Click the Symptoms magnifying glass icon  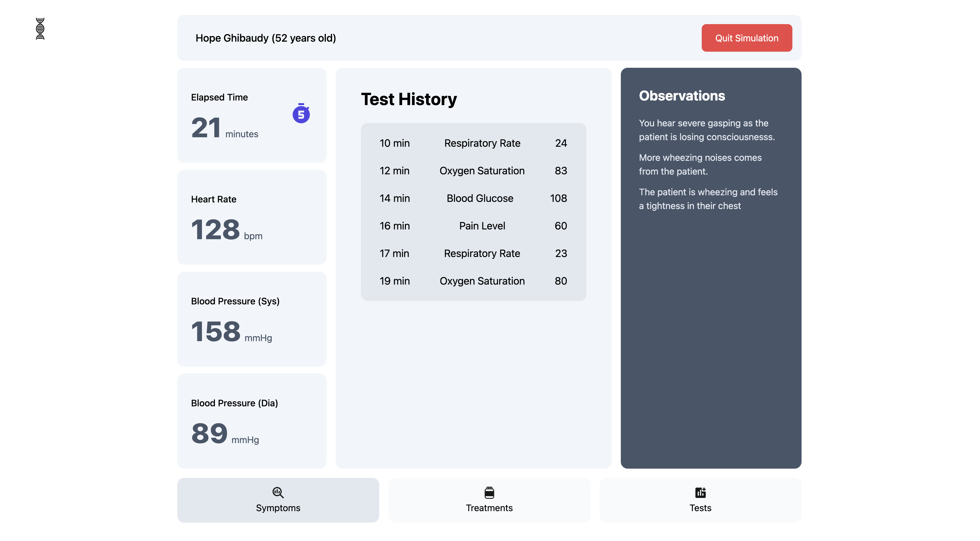point(278,492)
